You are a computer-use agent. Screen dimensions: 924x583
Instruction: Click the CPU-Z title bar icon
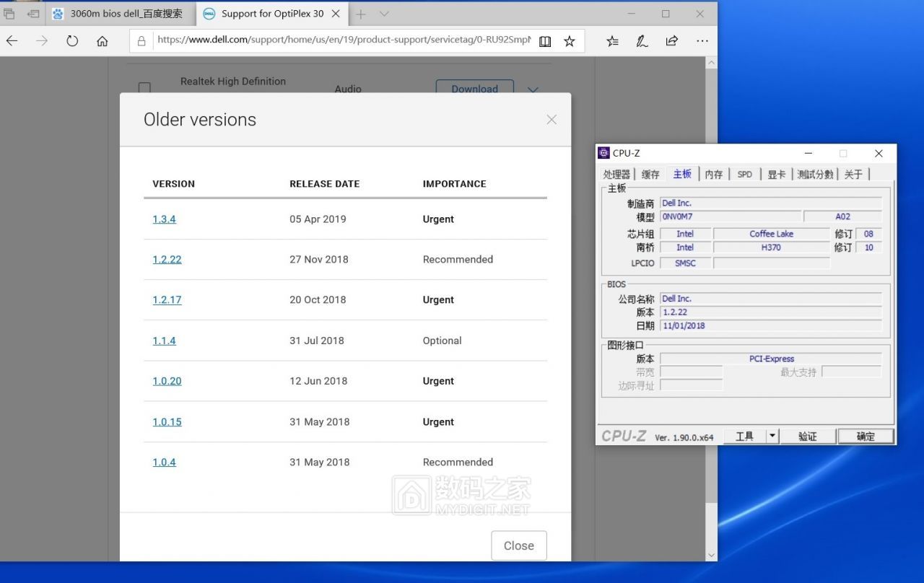[604, 153]
